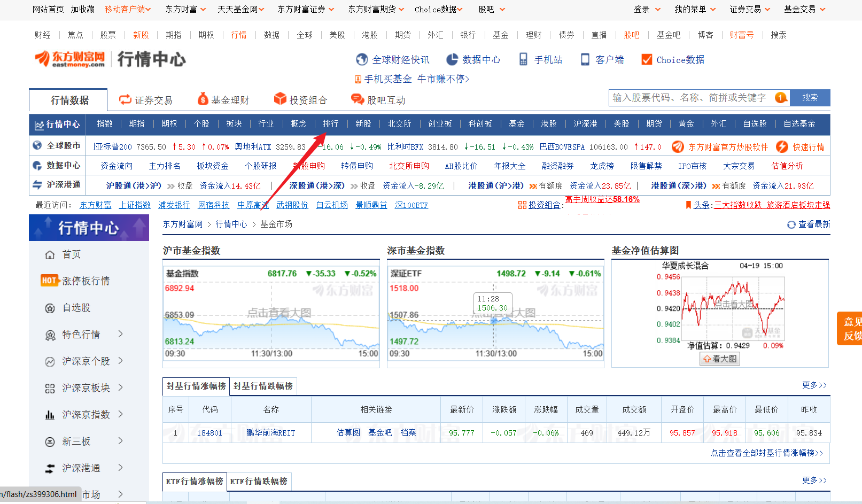Open the 估算图 link for 184801
The width and height of the screenshot is (862, 504).
point(348,433)
